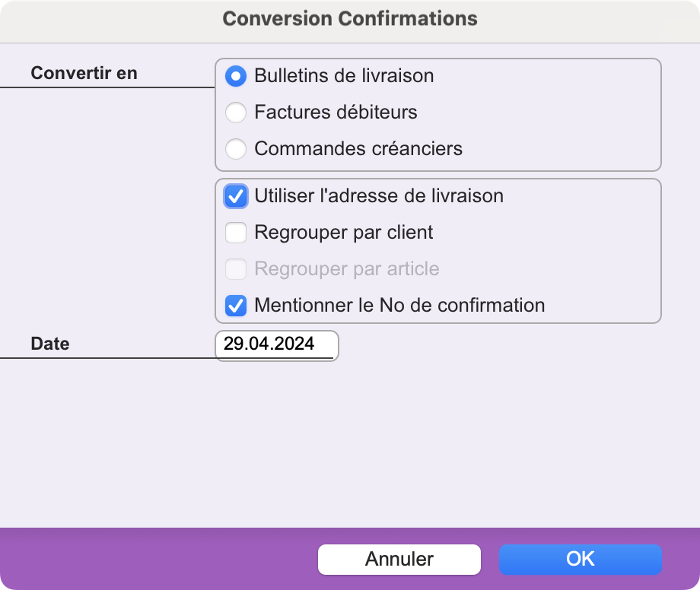This screenshot has width=700, height=590.
Task: Click the Date heading label
Action: pyautogui.click(x=50, y=344)
